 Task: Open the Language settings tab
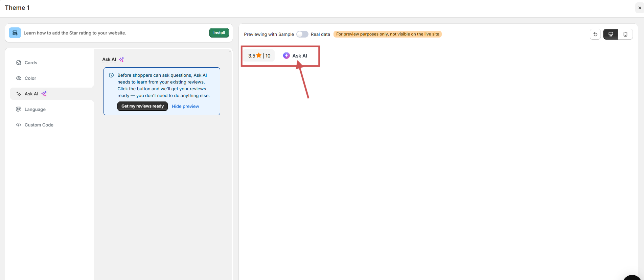coord(52,109)
